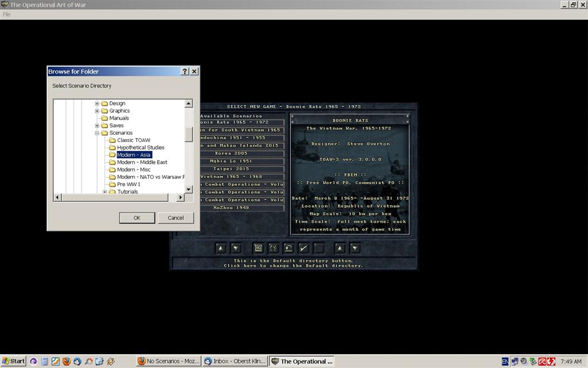Click the blank square button beside the checkmark

pos(319,248)
